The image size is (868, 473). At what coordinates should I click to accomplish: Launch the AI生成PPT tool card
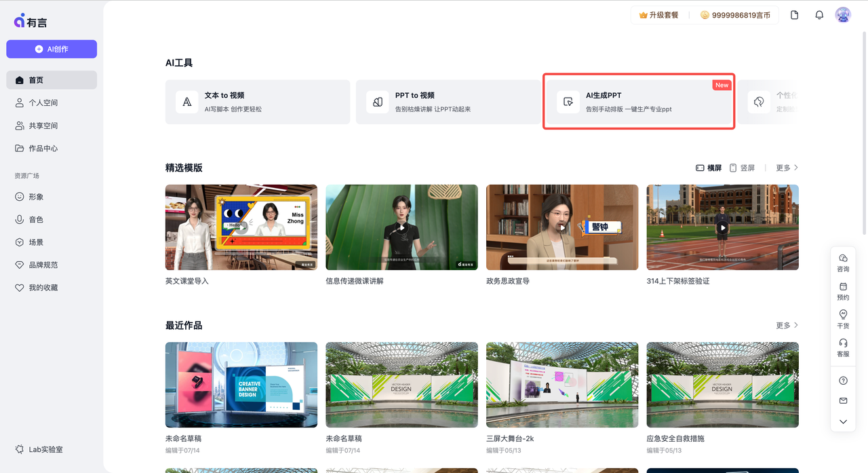point(638,101)
